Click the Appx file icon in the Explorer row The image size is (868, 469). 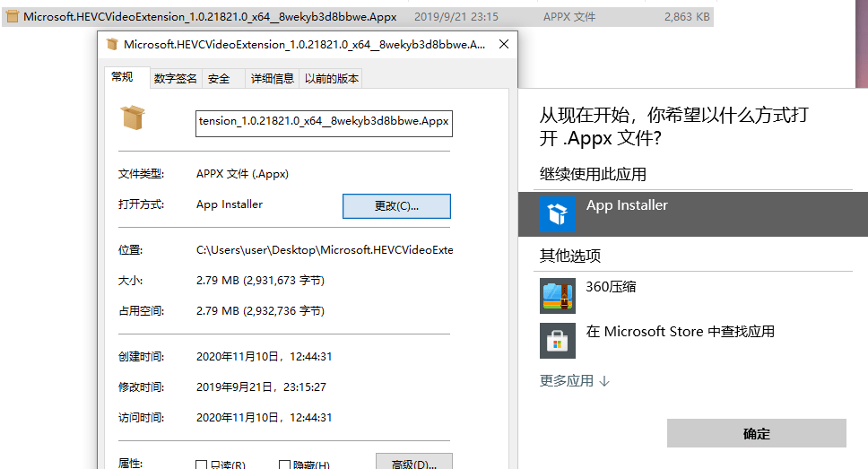pyautogui.click(x=13, y=17)
